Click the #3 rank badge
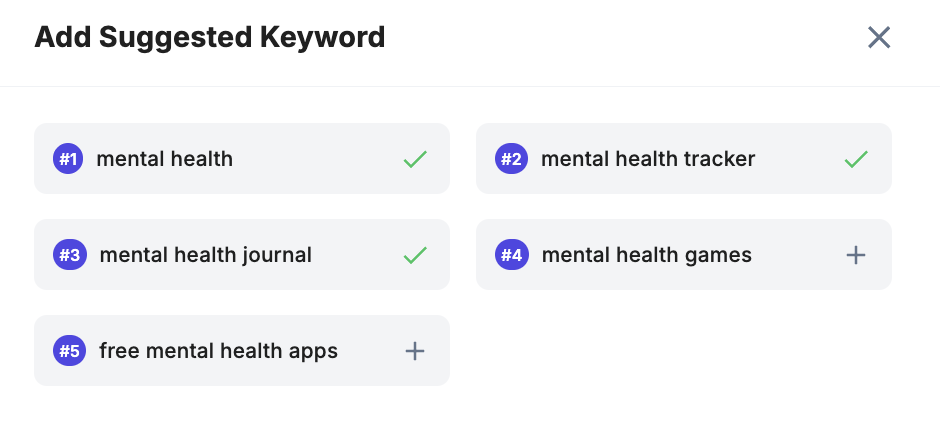940x438 pixels. pyautogui.click(x=68, y=255)
